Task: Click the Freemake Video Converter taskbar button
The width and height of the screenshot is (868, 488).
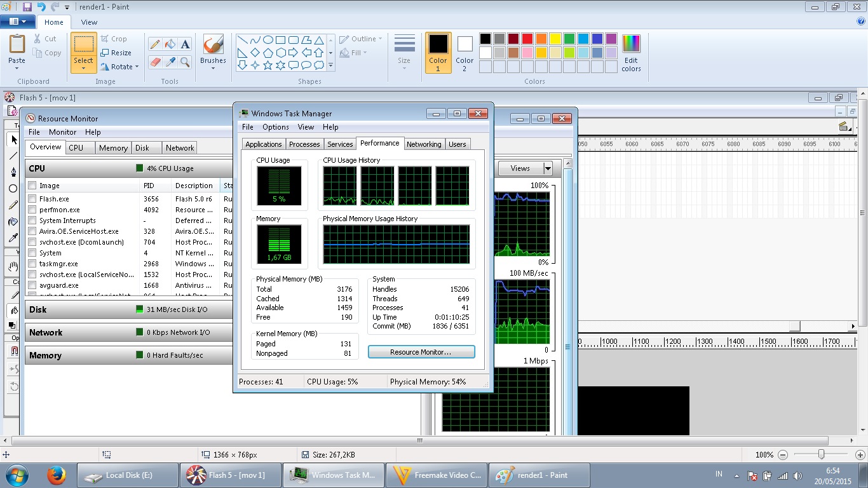Action: pos(435,475)
